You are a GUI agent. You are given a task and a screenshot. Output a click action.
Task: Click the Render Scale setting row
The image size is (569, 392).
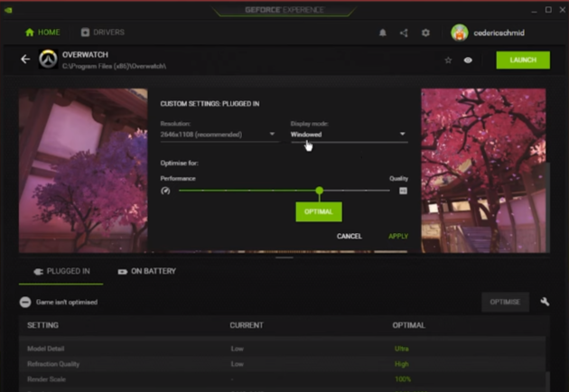click(x=283, y=379)
